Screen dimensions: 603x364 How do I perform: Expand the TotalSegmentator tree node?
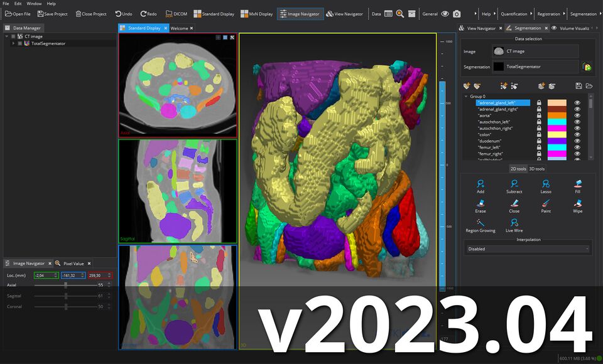click(x=13, y=43)
